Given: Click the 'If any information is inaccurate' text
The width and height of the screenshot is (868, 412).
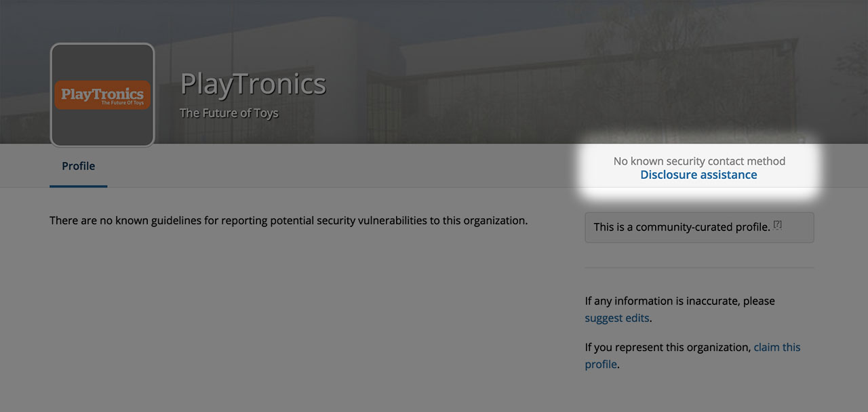Looking at the screenshot, I should tap(679, 301).
